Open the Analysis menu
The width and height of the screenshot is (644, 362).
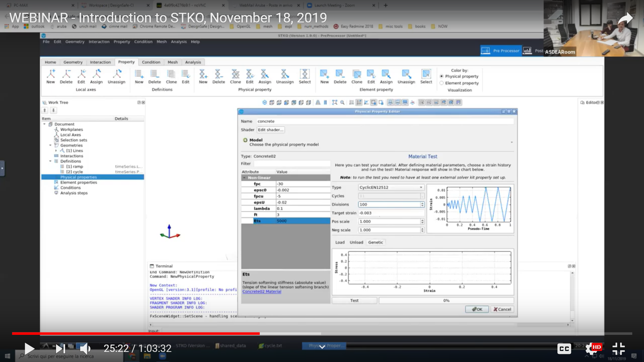click(179, 42)
